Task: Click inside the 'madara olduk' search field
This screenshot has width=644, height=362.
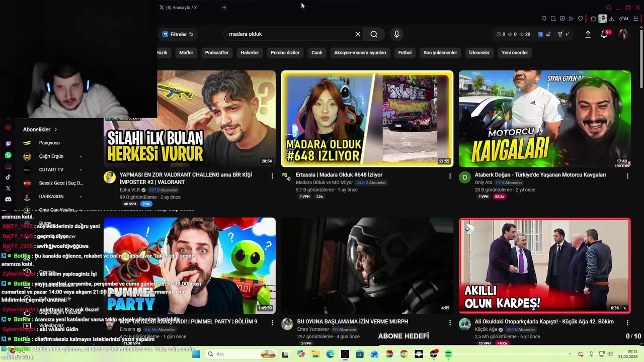Action: [x=289, y=34]
